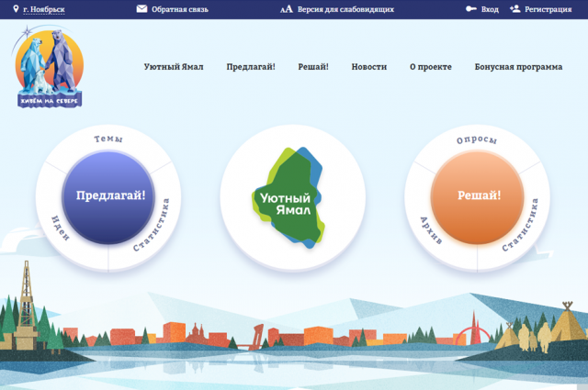Image resolution: width=588 pixels, height=390 pixels.
Task: Click the Живём на Севере bears logo
Action: pyautogui.click(x=48, y=67)
